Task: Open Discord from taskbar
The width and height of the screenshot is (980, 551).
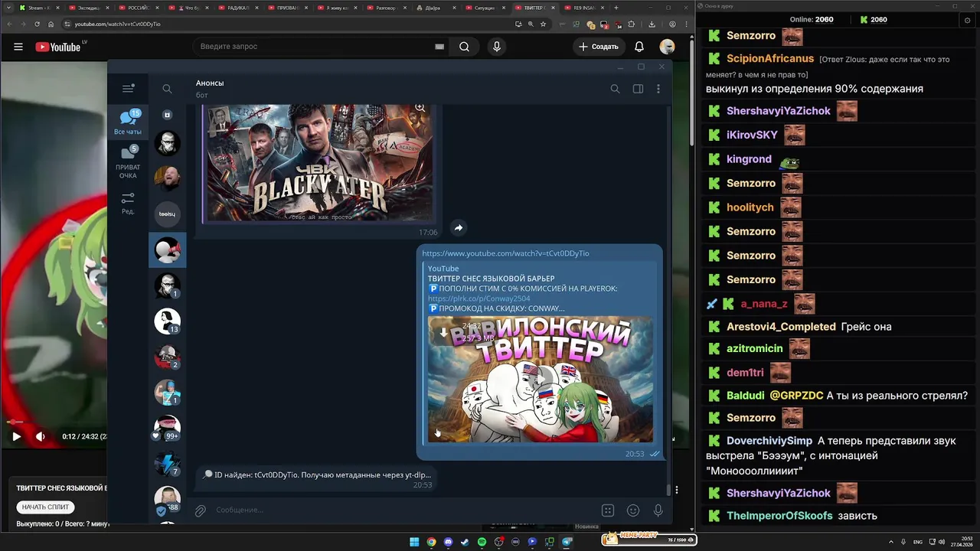Action: [448, 542]
